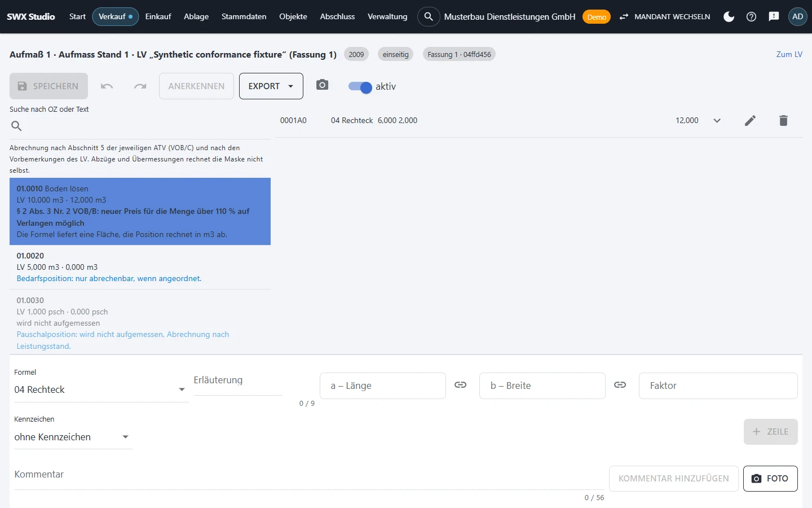Open the Verkauf menu item

[116, 17]
